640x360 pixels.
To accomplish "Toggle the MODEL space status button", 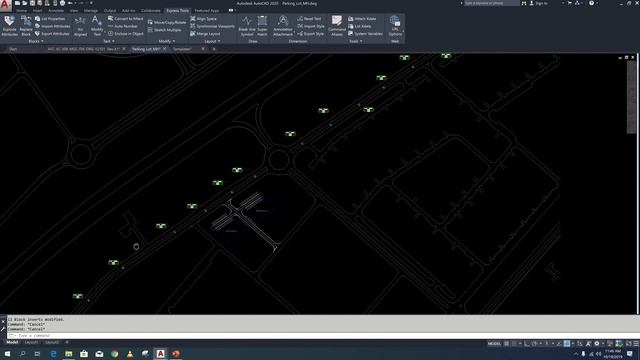I will tap(494, 344).
